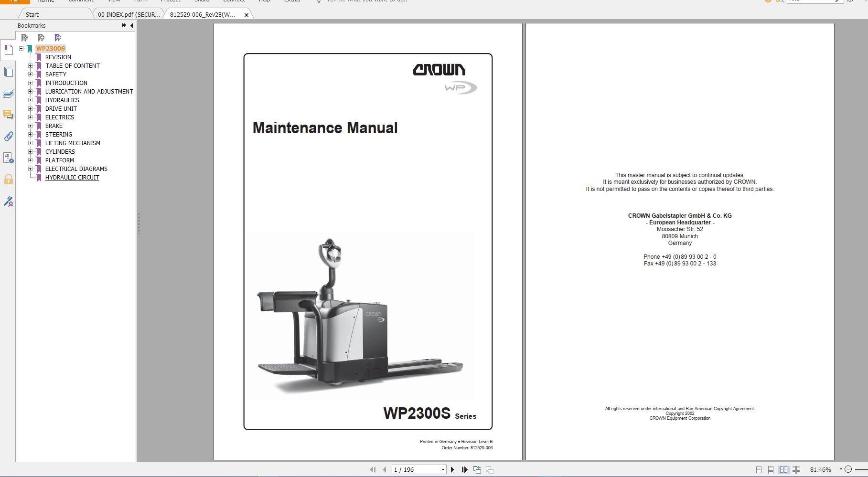Expand the INTRODUCTION bookmark node
Viewport: 868px width, 477px height.
click(x=31, y=83)
